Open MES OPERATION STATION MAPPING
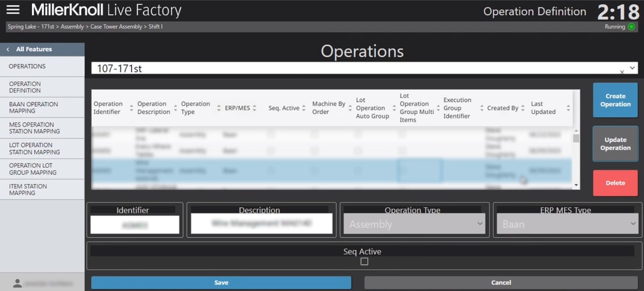644x291 pixels. tap(43, 128)
